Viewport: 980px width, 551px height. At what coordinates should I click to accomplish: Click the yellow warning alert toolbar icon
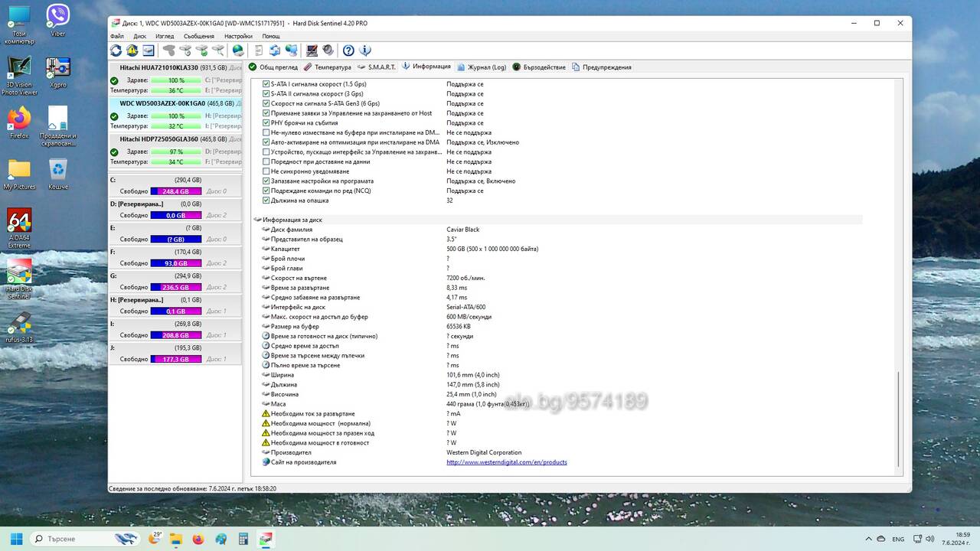(132, 51)
